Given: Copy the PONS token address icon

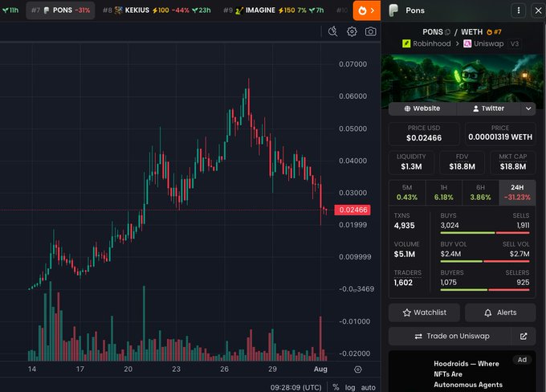Looking at the screenshot, I should [x=447, y=32].
